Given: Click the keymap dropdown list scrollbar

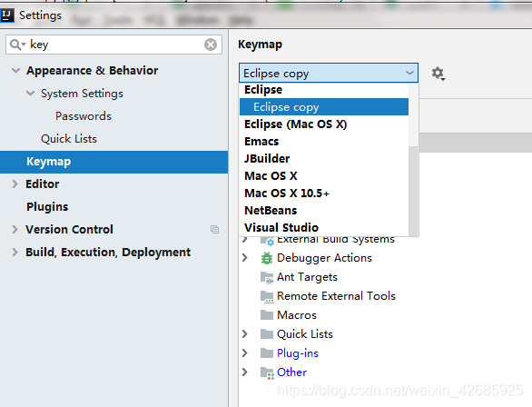Looking at the screenshot, I should click(413, 191).
